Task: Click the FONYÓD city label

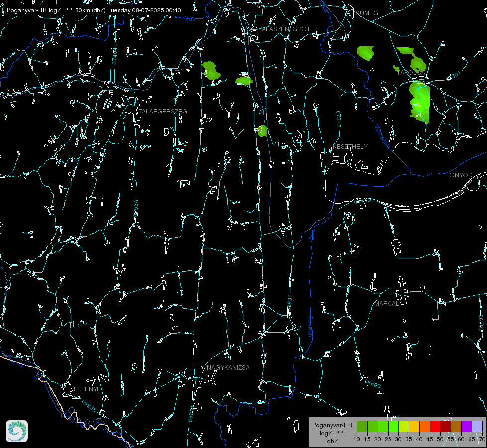Action: point(459,175)
